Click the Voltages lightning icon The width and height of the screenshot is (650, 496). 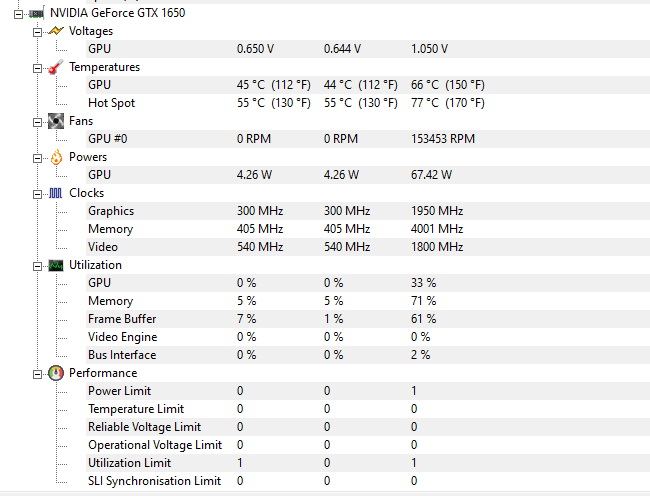pyautogui.click(x=56, y=31)
